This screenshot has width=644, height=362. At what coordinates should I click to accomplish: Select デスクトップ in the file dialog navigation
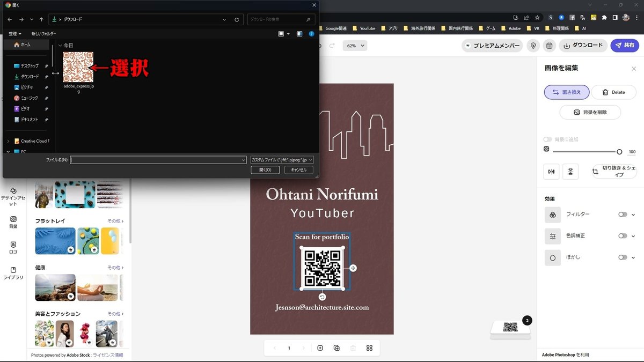(x=30, y=65)
